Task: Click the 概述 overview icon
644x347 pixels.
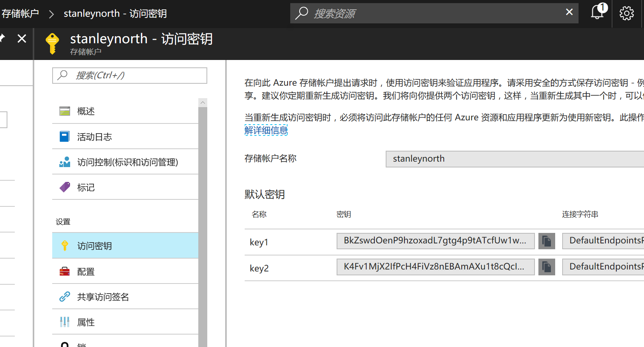Action: (65, 111)
